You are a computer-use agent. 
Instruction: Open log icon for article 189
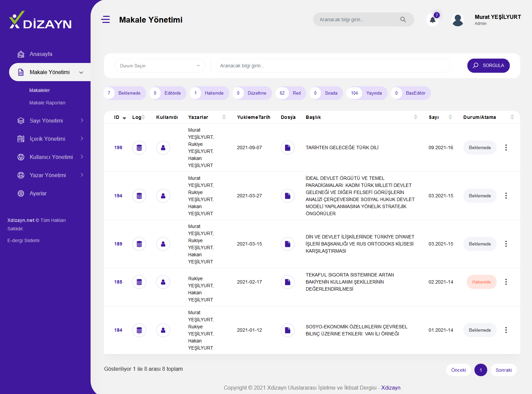pos(139,244)
